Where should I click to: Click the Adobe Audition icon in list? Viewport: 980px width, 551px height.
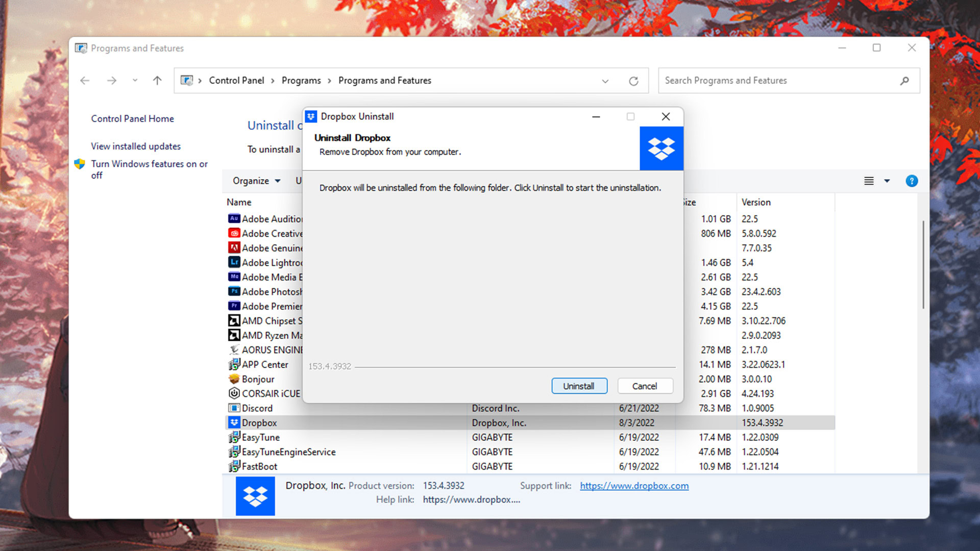tap(233, 219)
